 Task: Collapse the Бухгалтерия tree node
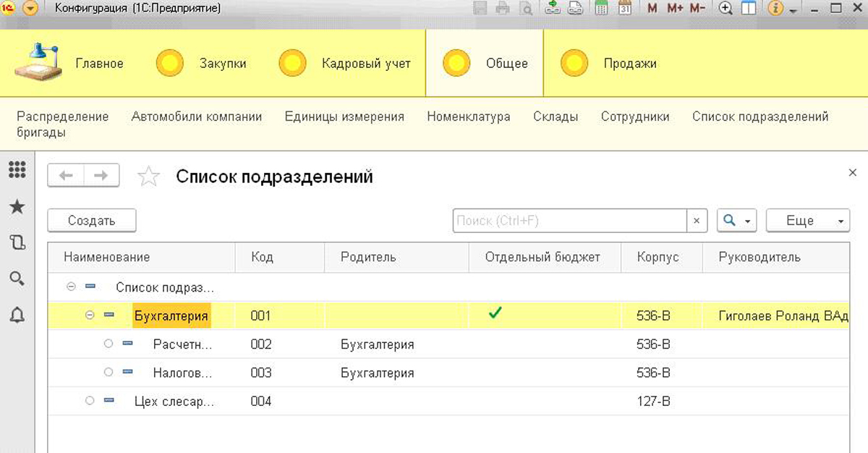point(90,316)
